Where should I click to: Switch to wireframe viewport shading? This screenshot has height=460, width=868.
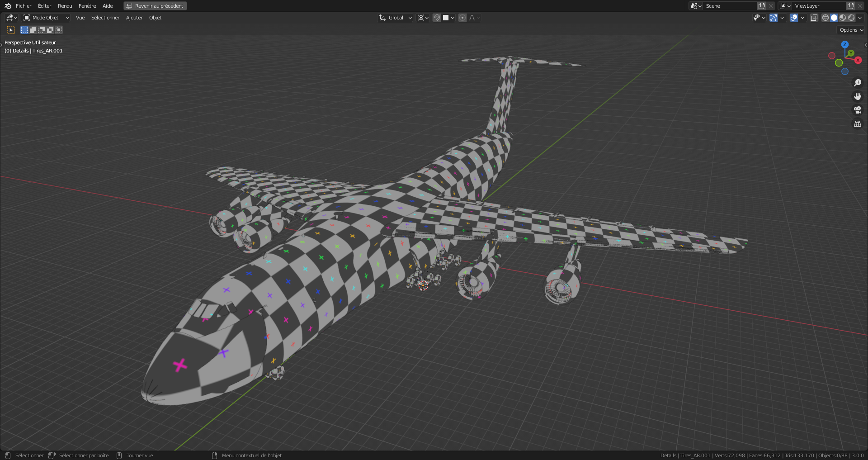pyautogui.click(x=826, y=18)
